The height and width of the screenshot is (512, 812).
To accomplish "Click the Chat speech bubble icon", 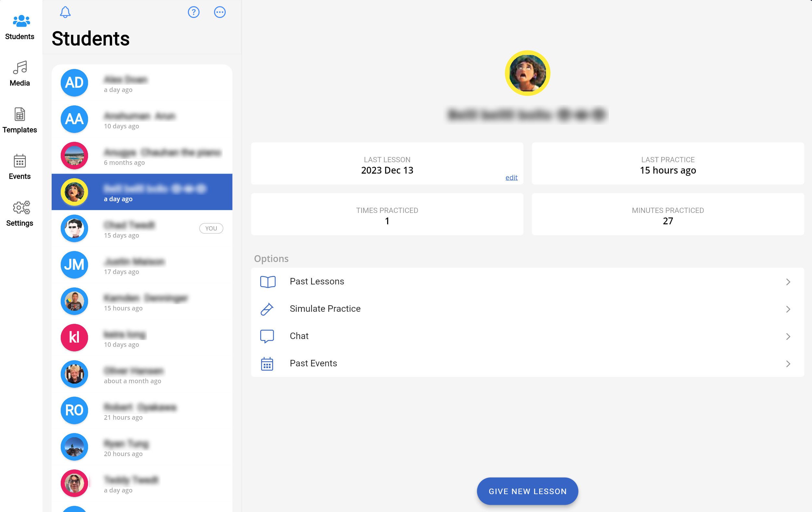I will (267, 336).
